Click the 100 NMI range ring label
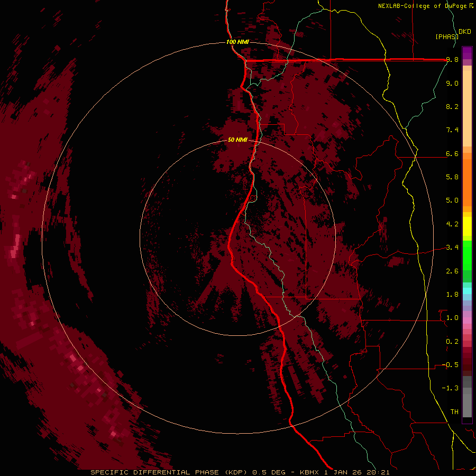Viewport: 476px width, 476px height. click(x=237, y=42)
